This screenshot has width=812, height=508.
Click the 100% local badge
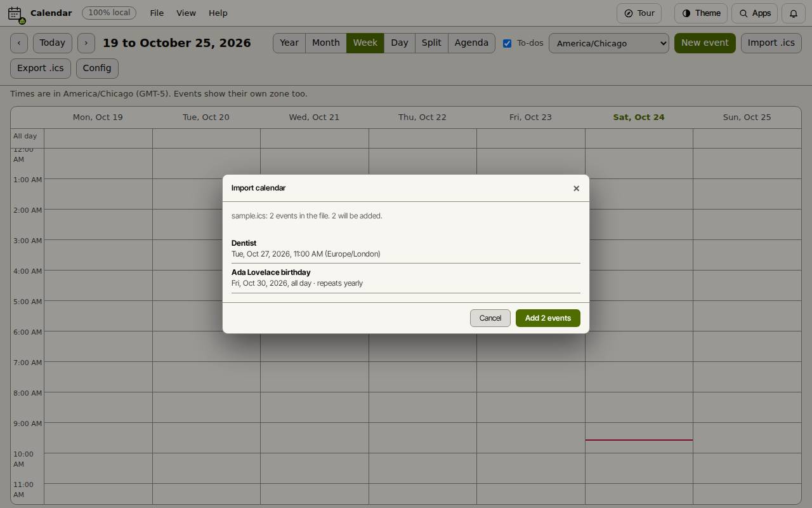109,13
